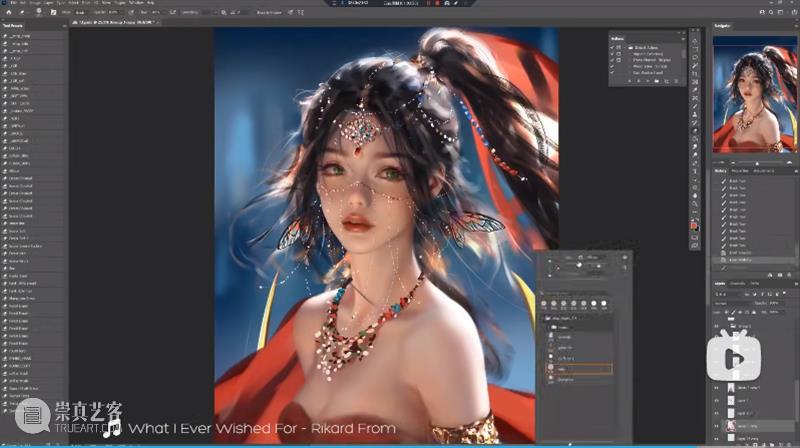Click the brush Opacity field in options bar
This screenshot has width=800, height=448.
(x=113, y=12)
